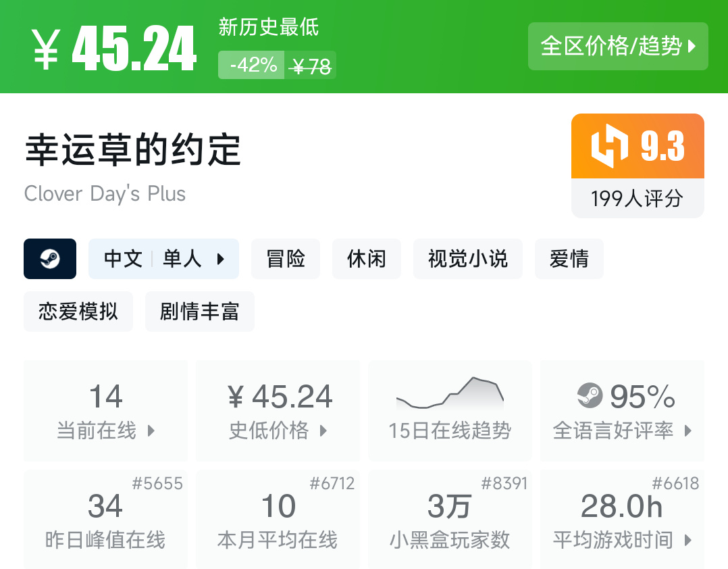Select the 视觉小说 tag

467,259
